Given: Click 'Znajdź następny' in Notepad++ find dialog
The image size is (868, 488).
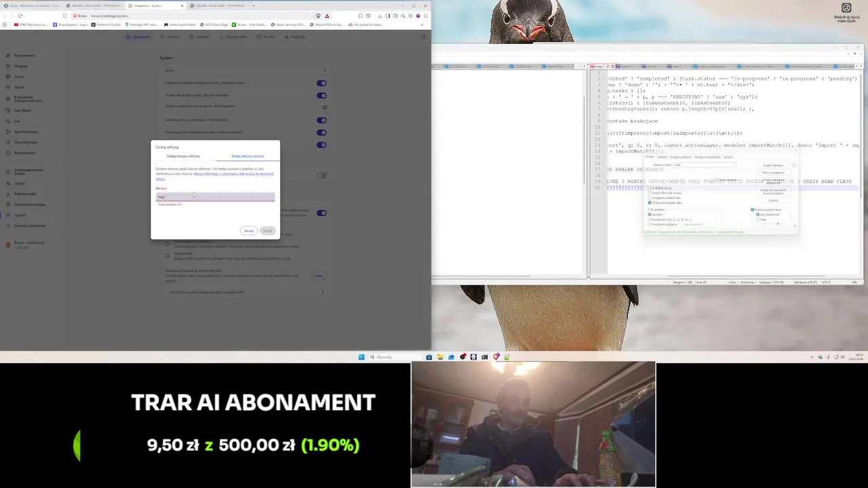Looking at the screenshot, I should point(773,165).
